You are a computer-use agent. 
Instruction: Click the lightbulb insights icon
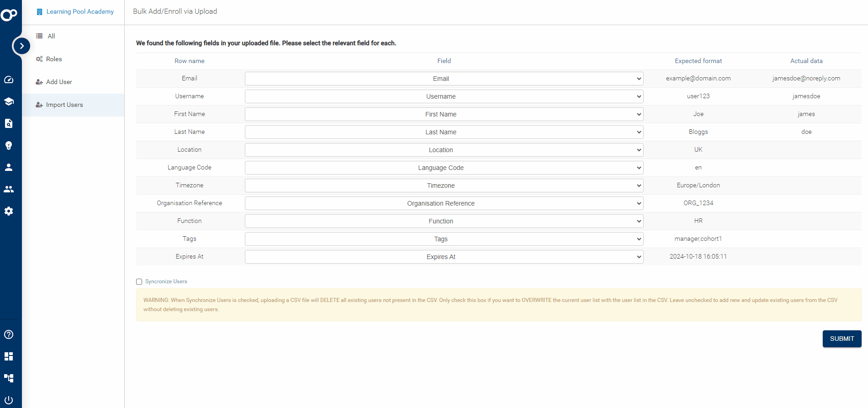tap(9, 145)
